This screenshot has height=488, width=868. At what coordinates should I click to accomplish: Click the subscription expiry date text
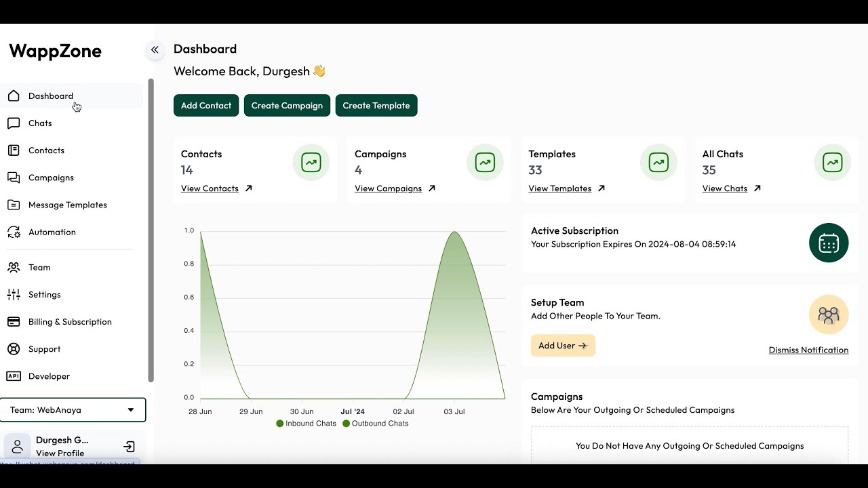click(633, 244)
